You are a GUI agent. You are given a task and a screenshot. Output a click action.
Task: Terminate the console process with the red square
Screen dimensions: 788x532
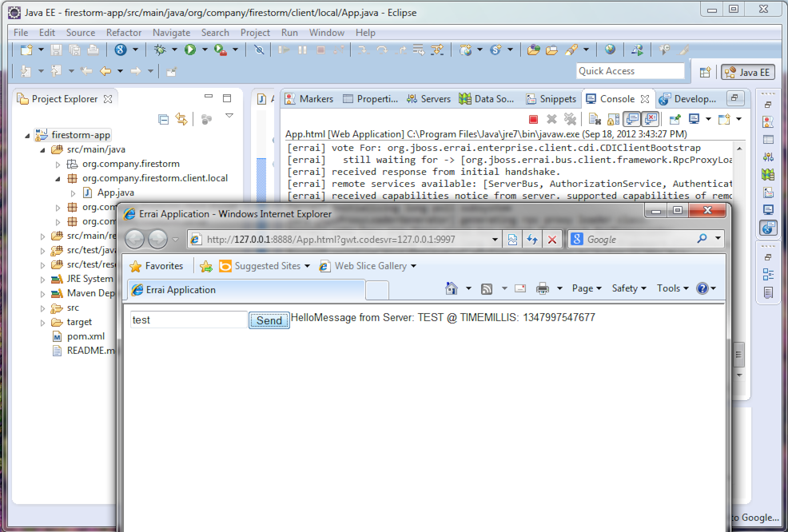click(533, 119)
